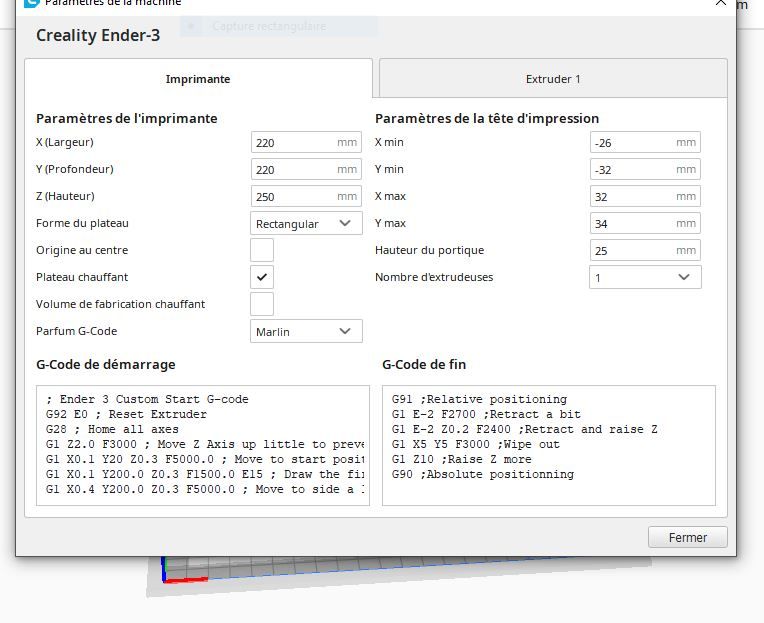The width and height of the screenshot is (764, 623).
Task: Click the 'G91 ;Relative positioning' line
Action: click(479, 399)
